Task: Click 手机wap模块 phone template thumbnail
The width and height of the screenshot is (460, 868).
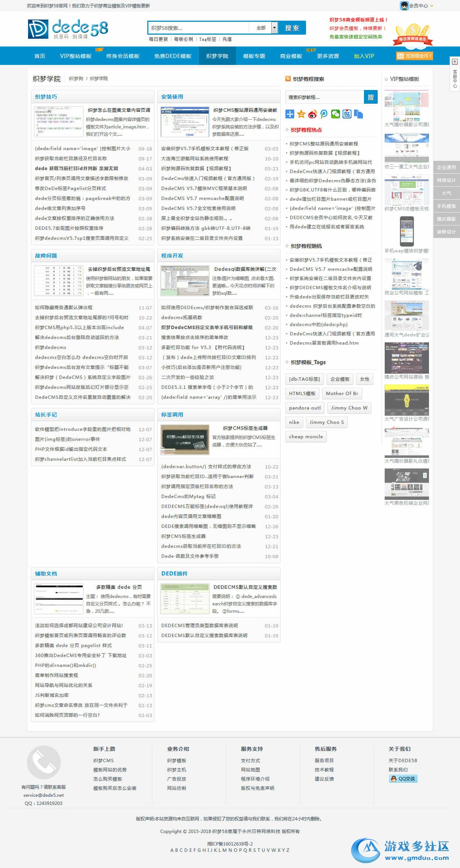Action: (406, 231)
